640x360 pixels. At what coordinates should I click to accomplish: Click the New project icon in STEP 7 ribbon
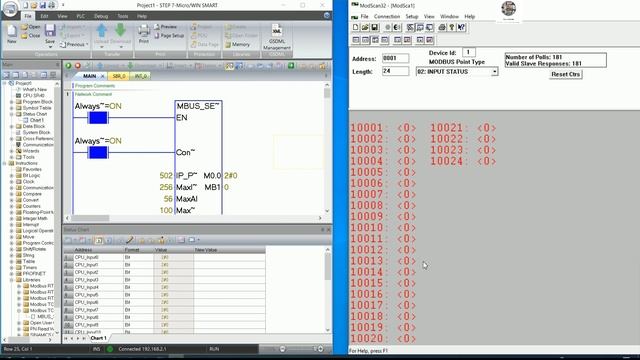pyautogui.click(x=12, y=31)
